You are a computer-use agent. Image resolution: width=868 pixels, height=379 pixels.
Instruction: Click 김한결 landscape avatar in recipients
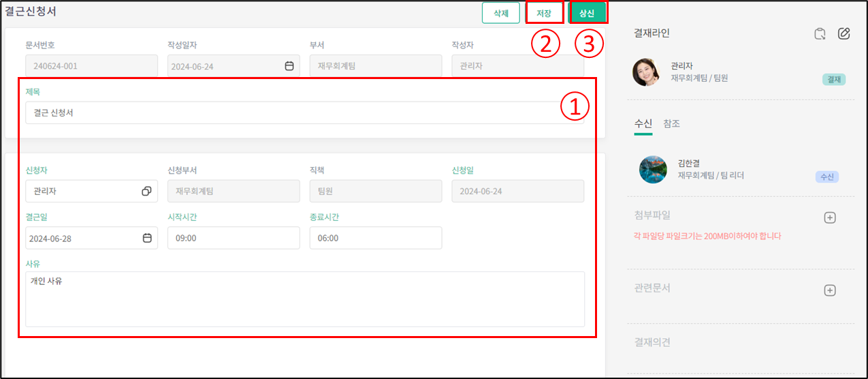pyautogui.click(x=653, y=170)
